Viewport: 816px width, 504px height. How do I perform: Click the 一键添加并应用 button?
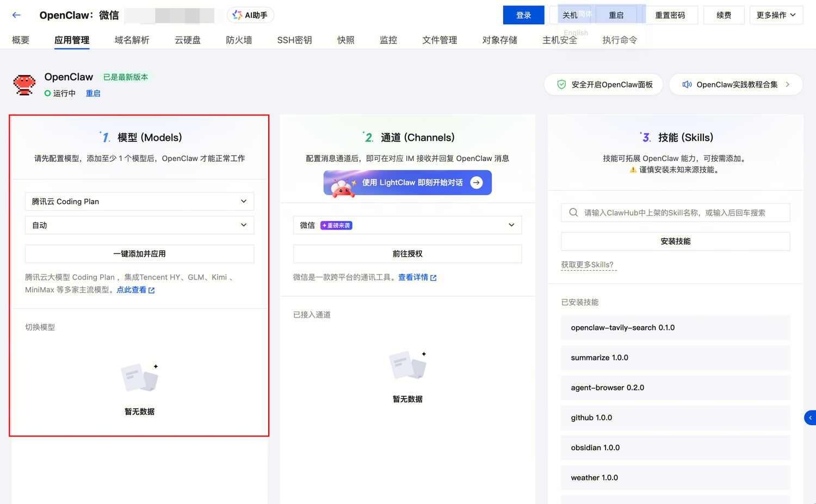(x=139, y=254)
